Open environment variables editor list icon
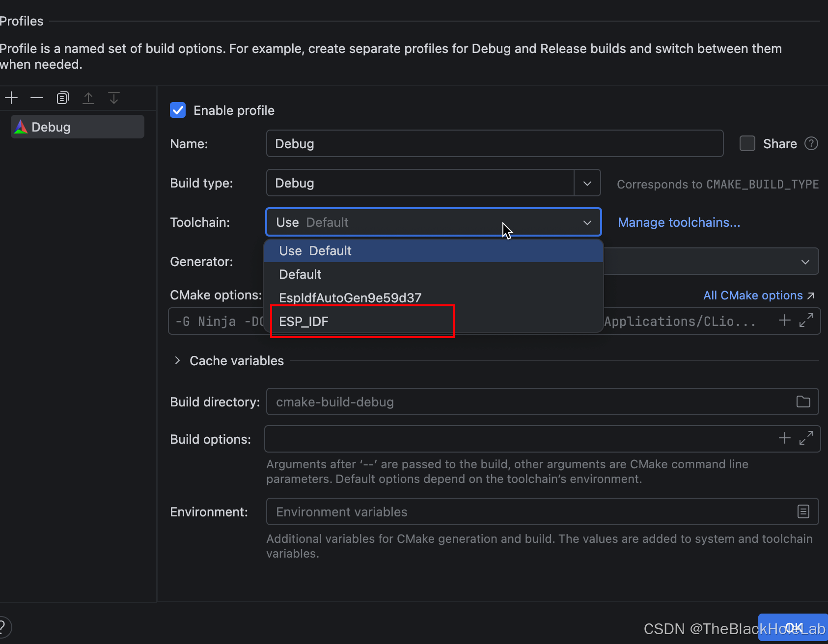The image size is (828, 644). point(803,511)
